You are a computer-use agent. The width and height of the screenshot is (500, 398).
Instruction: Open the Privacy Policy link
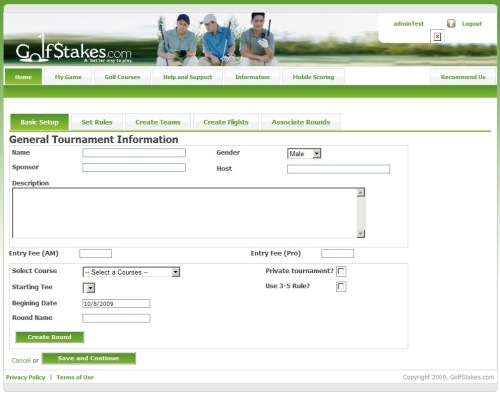[x=26, y=377]
